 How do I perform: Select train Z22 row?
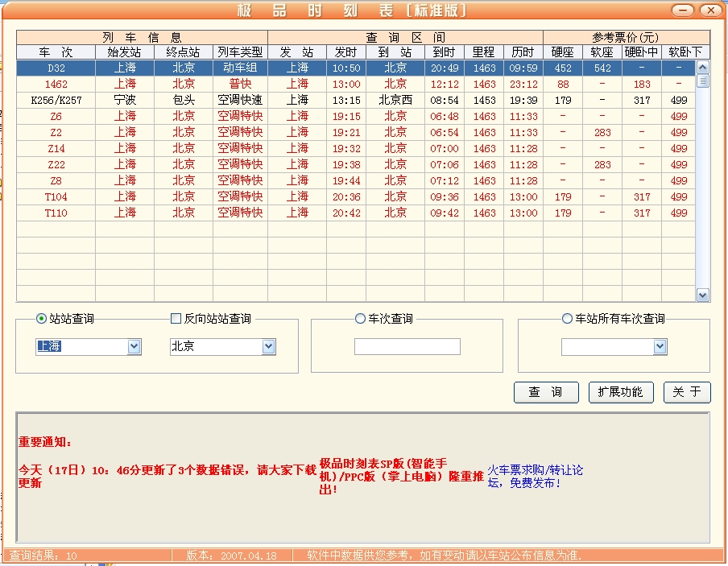(x=356, y=164)
